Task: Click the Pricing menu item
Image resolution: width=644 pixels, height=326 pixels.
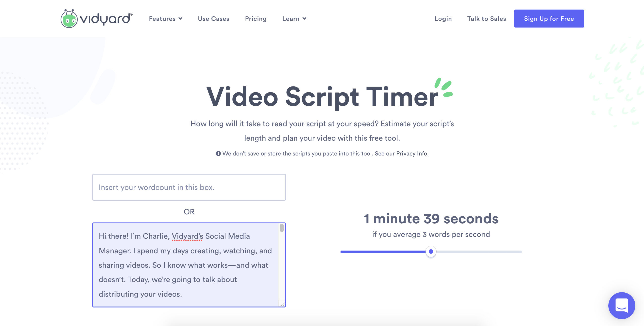Action: [x=255, y=18]
